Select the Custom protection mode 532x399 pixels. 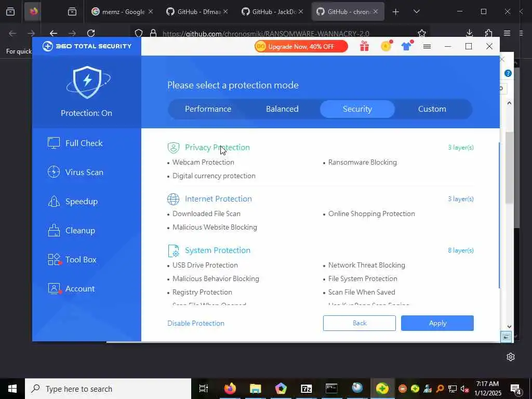click(432, 109)
